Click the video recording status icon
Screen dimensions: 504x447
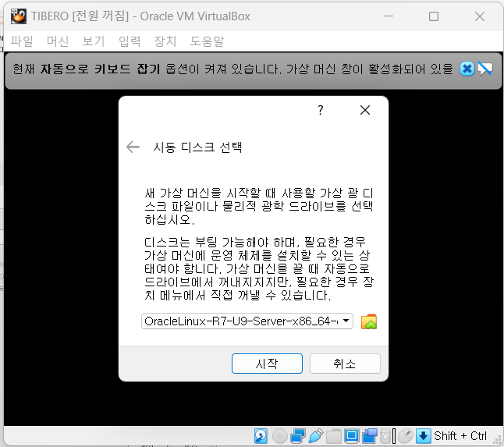pyautogui.click(x=370, y=436)
